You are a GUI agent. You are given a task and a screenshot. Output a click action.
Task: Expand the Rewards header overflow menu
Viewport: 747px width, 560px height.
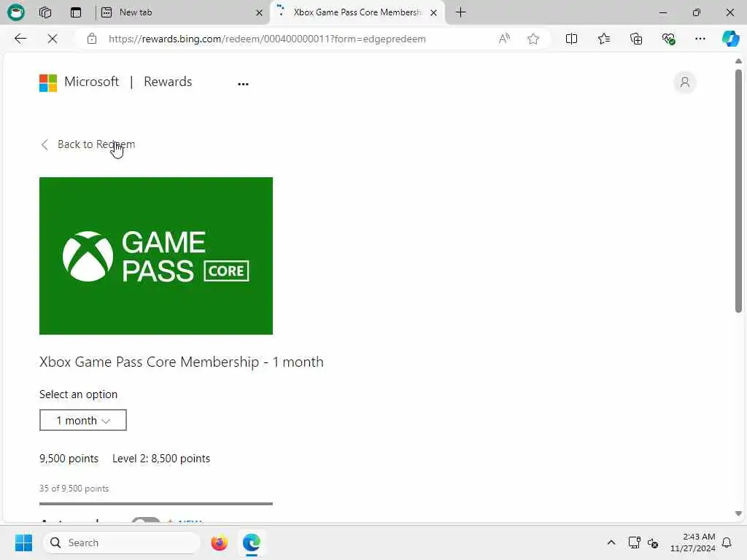pos(243,84)
